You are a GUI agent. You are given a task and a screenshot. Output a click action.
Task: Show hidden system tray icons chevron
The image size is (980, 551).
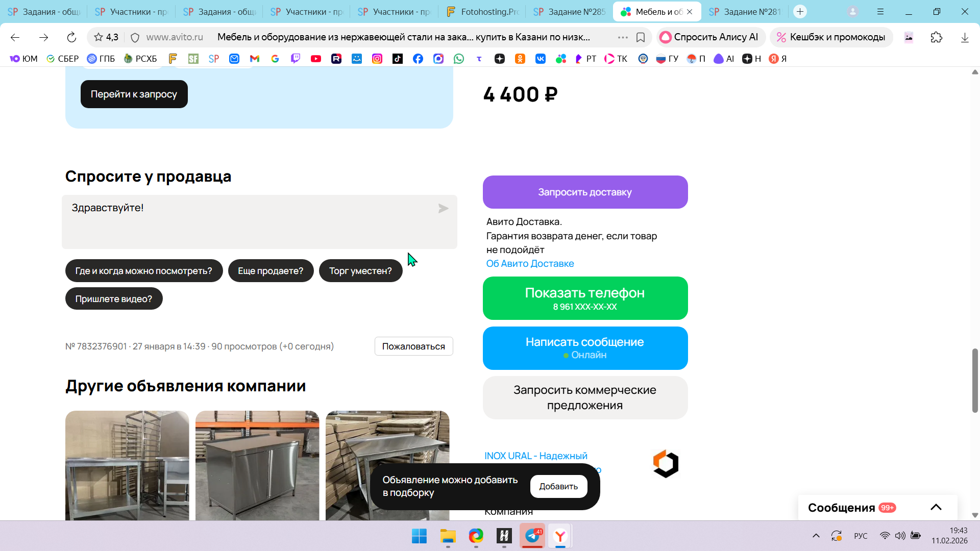pos(816,536)
